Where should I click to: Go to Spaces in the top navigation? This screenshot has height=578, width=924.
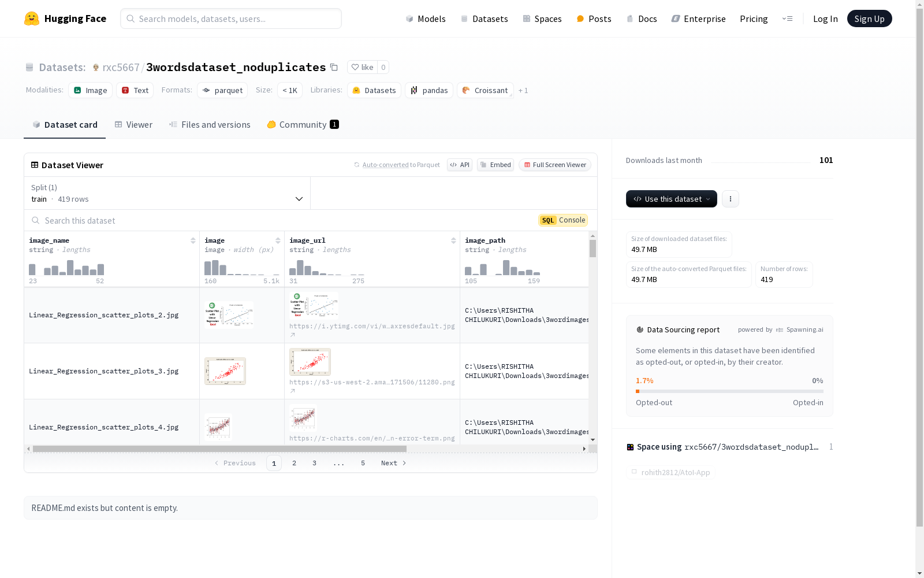point(542,18)
